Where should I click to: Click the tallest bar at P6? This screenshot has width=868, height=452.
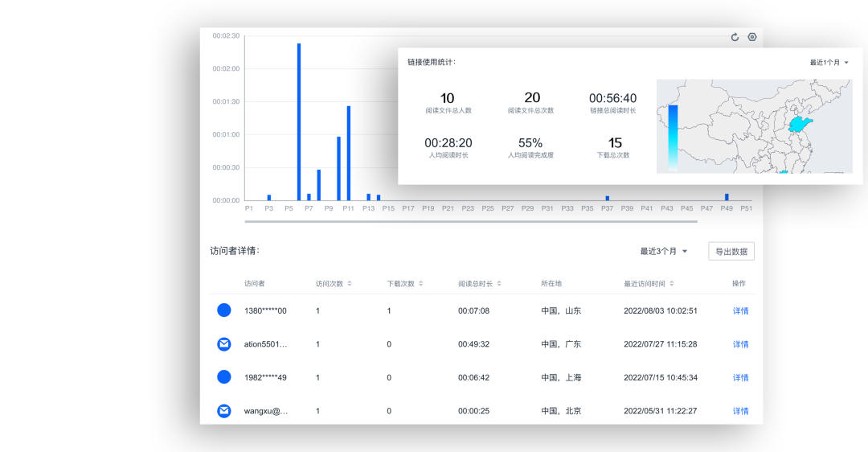coord(299,122)
